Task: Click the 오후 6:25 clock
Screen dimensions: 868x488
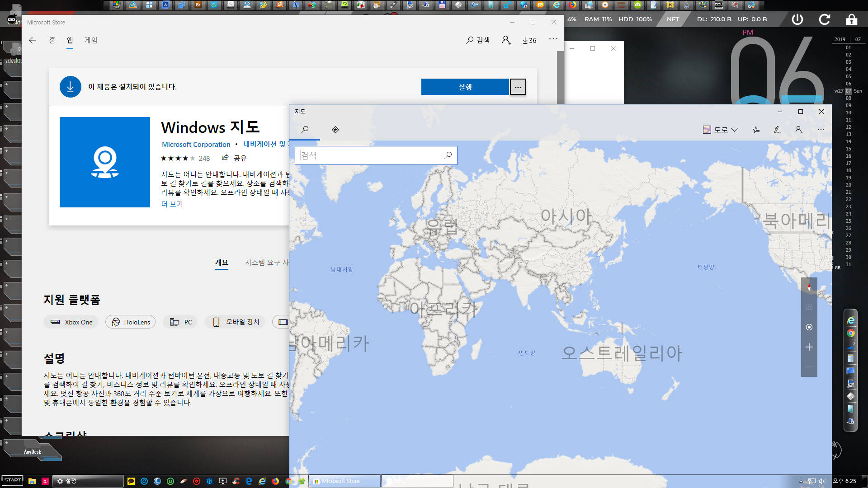Action: (x=844, y=481)
